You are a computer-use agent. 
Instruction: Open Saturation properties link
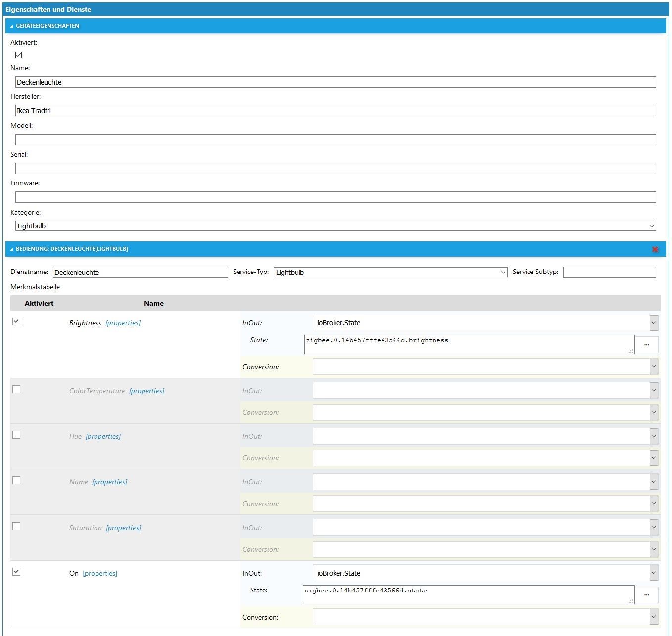[124, 528]
